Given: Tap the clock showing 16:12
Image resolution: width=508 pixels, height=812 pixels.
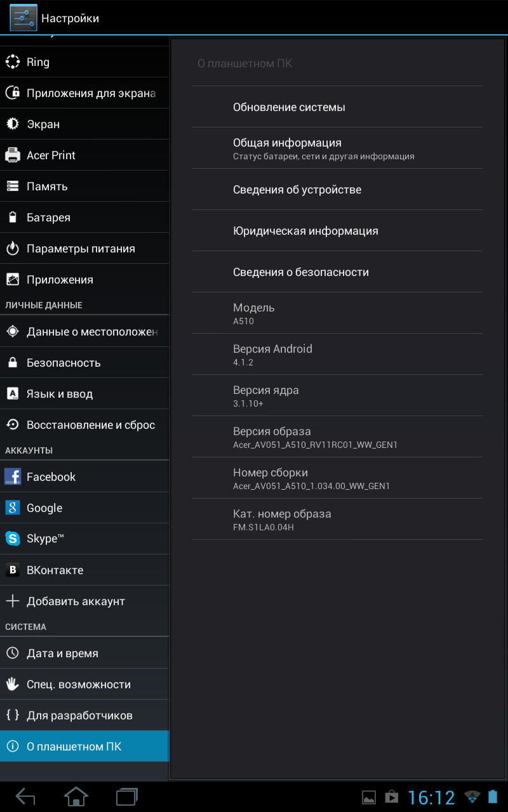Looking at the screenshot, I should pyautogui.click(x=431, y=797).
